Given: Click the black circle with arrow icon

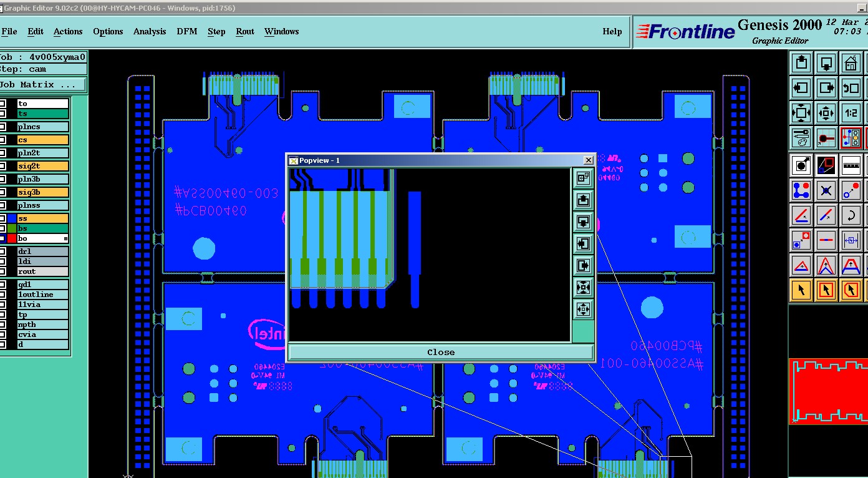Looking at the screenshot, I should pyautogui.click(x=801, y=165).
